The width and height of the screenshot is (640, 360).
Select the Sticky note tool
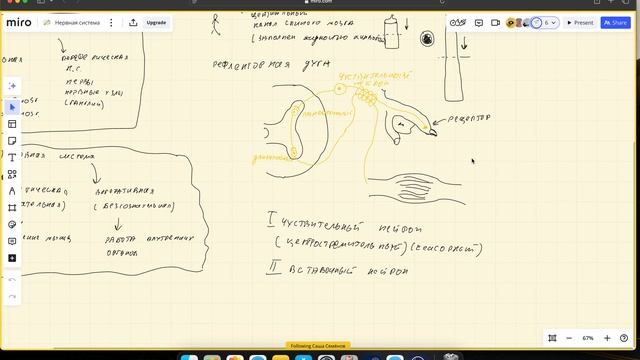pos(12,141)
